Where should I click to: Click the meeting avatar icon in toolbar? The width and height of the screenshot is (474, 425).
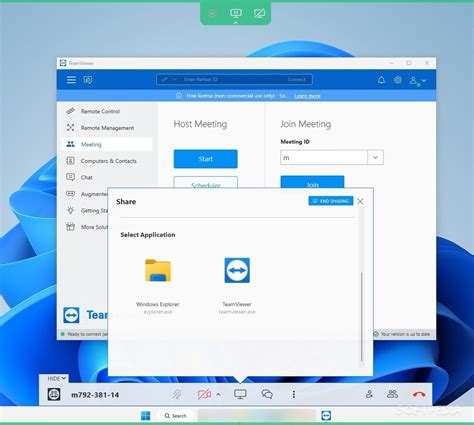click(x=54, y=394)
